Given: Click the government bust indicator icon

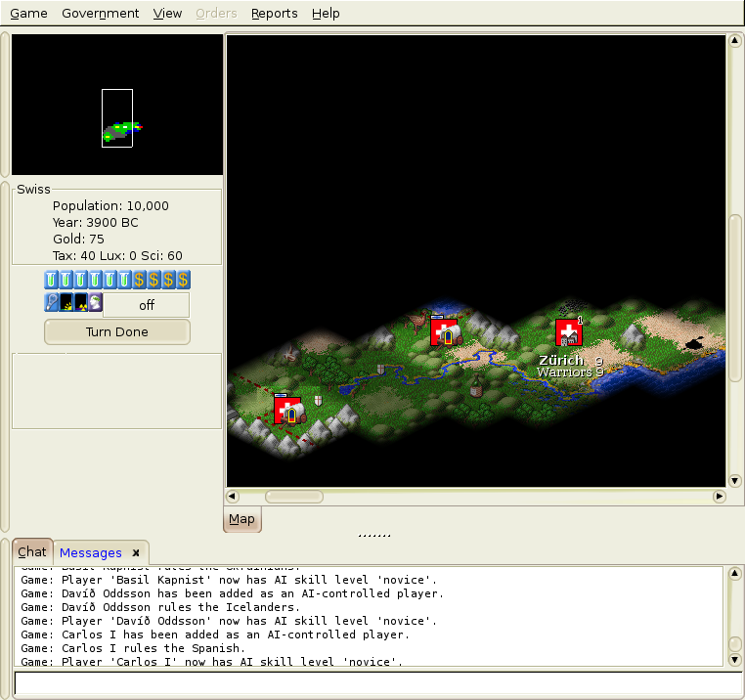Looking at the screenshot, I should tap(96, 302).
